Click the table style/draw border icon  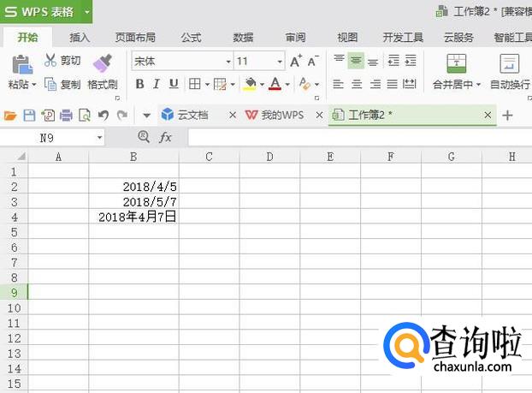[220, 84]
